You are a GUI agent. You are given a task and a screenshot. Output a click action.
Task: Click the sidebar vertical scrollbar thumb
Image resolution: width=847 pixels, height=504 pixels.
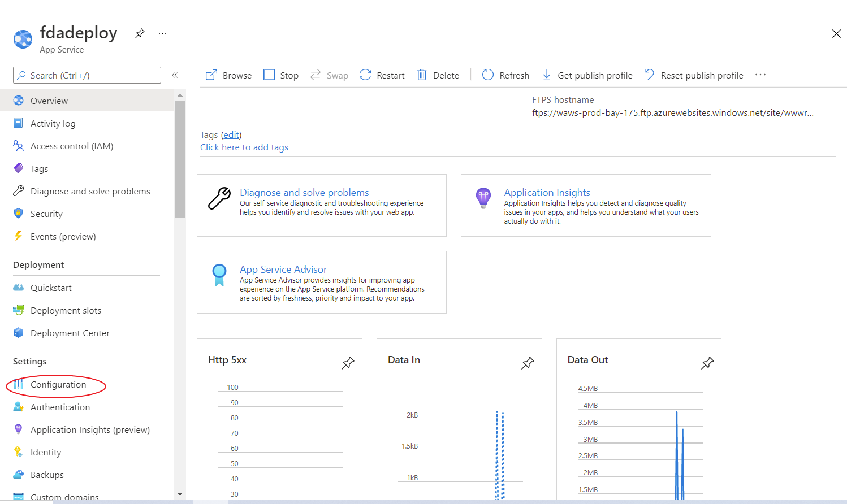pyautogui.click(x=180, y=159)
